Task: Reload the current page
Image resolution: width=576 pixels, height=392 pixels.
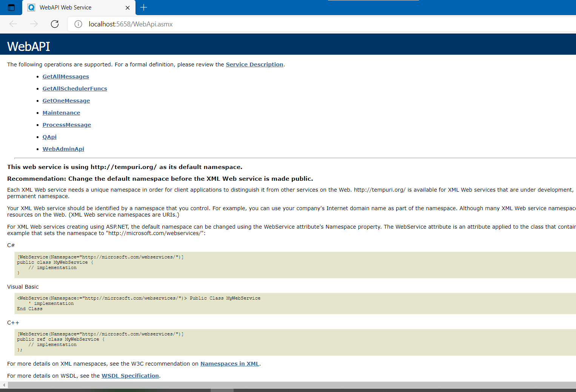Action: (x=55, y=24)
